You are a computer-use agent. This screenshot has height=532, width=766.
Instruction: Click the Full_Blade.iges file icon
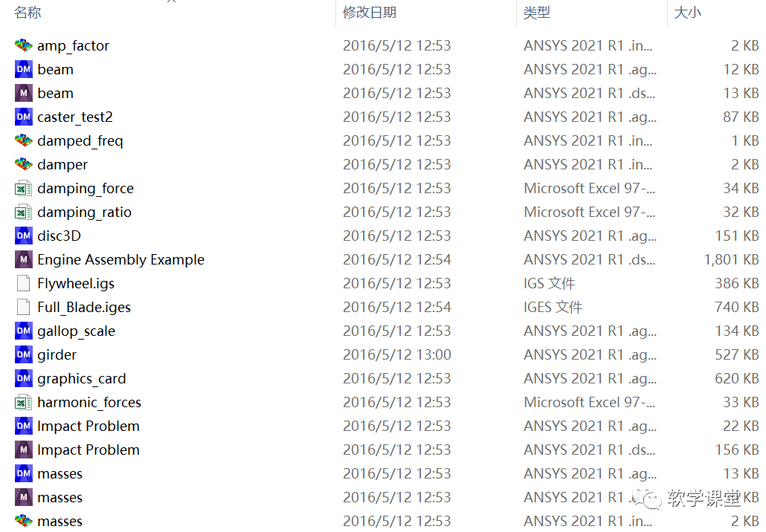point(24,307)
